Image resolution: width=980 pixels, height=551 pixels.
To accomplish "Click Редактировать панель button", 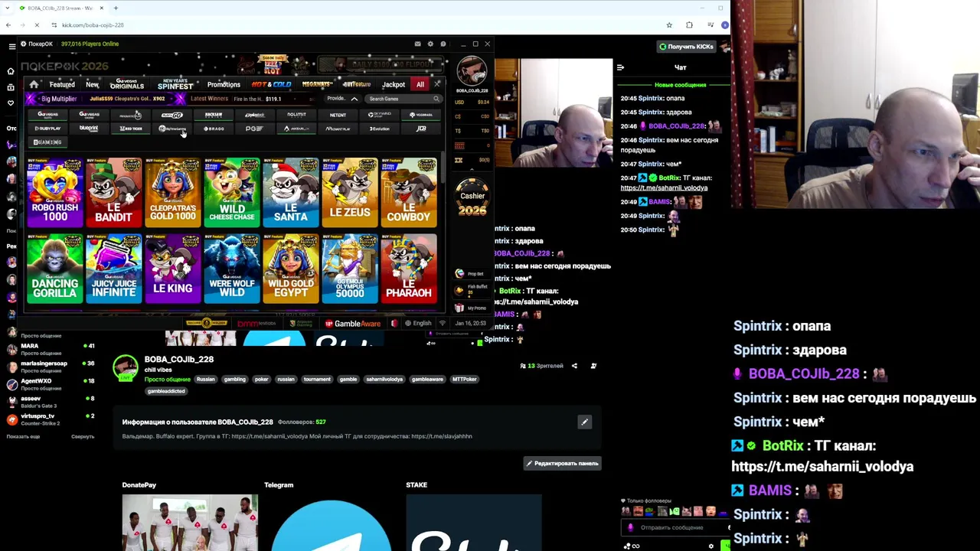I will click(x=562, y=463).
